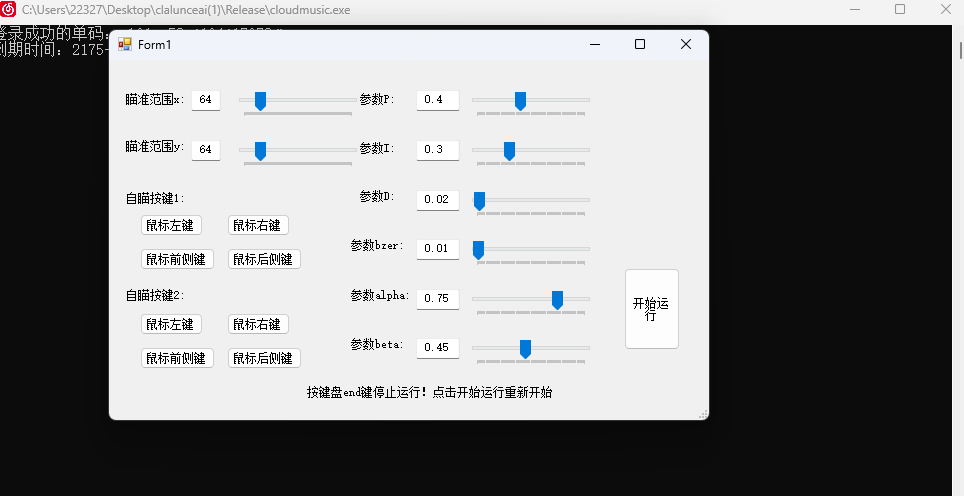The width and height of the screenshot is (964, 496).
Task: Click the 参数bzer label
Action: pyautogui.click(x=377, y=246)
